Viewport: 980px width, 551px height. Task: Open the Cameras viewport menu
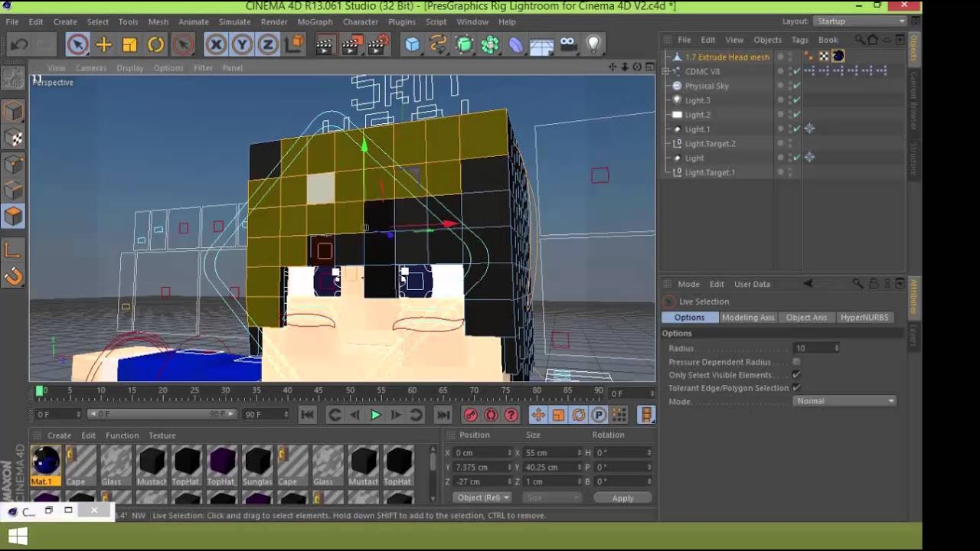coord(90,67)
